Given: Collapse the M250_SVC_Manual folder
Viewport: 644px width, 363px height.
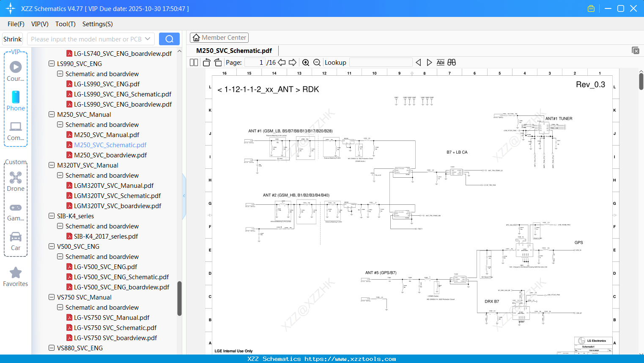Looking at the screenshot, I should point(51,114).
